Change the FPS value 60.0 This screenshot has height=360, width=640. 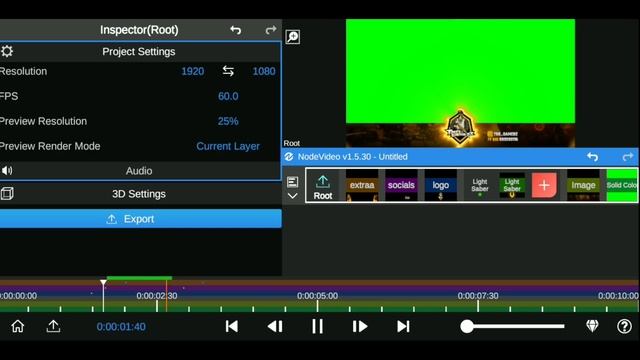(228, 96)
